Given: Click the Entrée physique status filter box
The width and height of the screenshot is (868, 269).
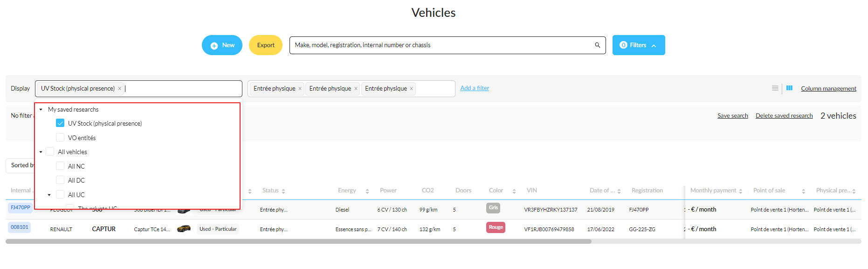Looking at the screenshot, I should (x=351, y=89).
